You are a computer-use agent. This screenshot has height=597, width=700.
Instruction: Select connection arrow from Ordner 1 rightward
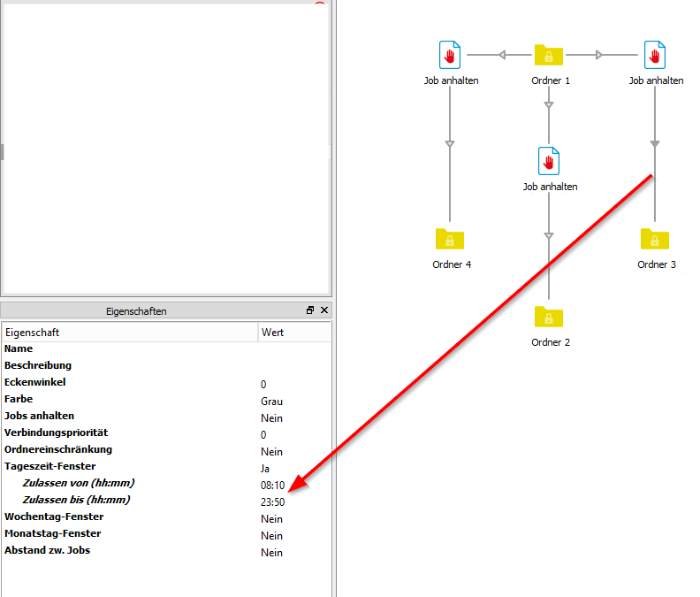[x=602, y=55]
